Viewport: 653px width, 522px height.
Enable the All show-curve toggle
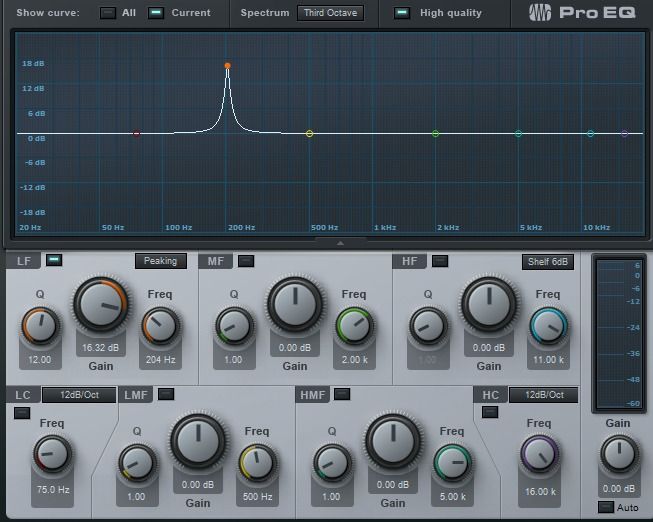[x=108, y=13]
